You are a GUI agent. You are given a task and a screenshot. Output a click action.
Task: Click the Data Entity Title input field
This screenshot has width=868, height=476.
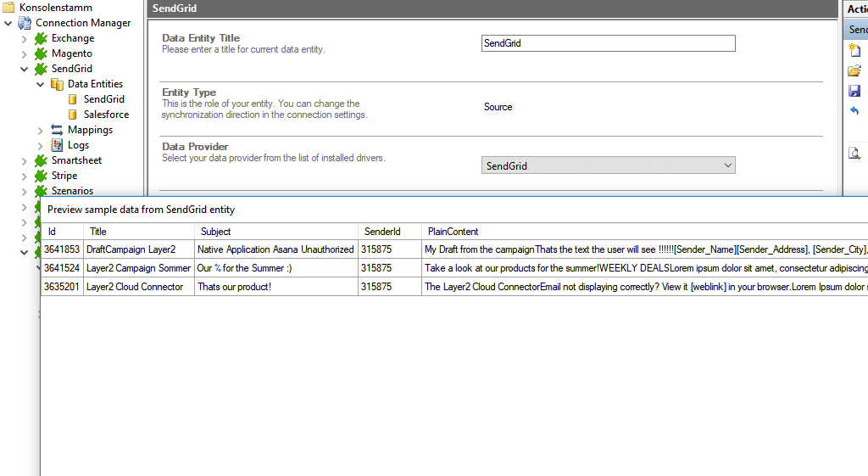(x=607, y=43)
